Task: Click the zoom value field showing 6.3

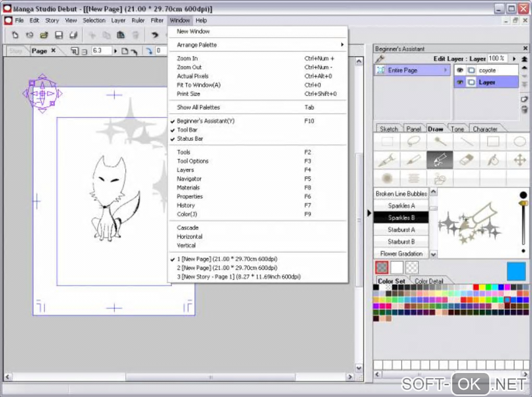Action: pos(102,51)
